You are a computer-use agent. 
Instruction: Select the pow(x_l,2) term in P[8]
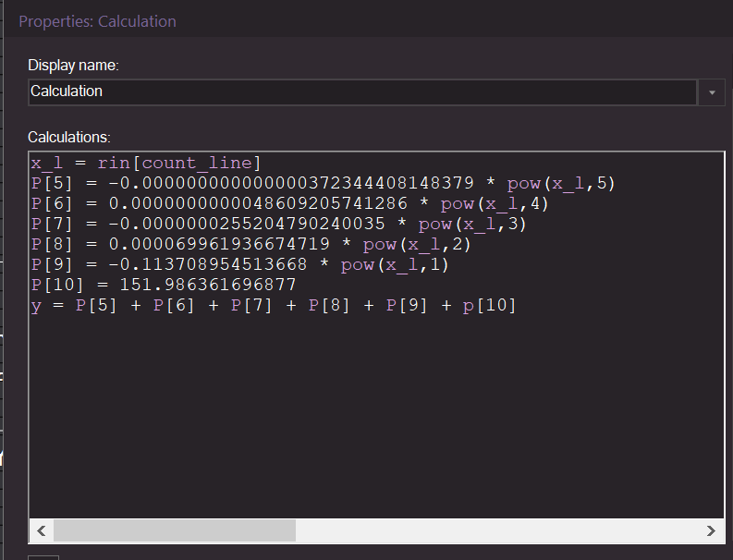pos(417,244)
